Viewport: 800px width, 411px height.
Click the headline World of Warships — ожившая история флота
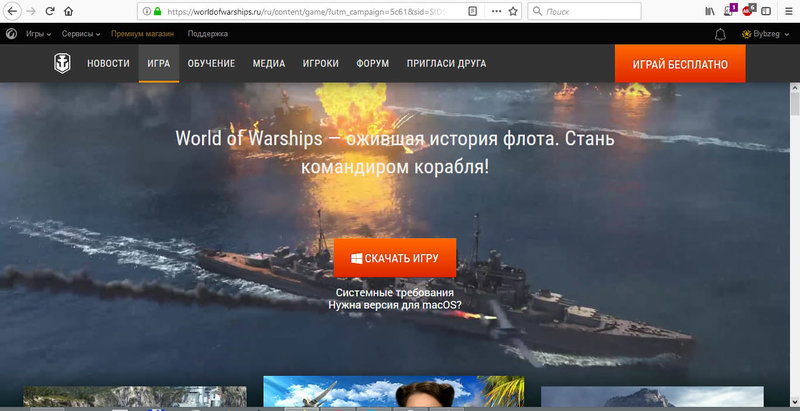395,152
